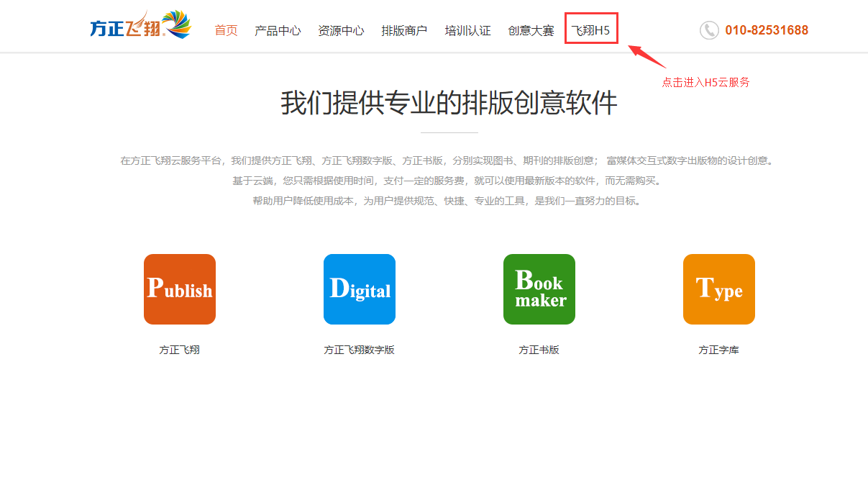Open the 创意大赛 menu item

531,30
